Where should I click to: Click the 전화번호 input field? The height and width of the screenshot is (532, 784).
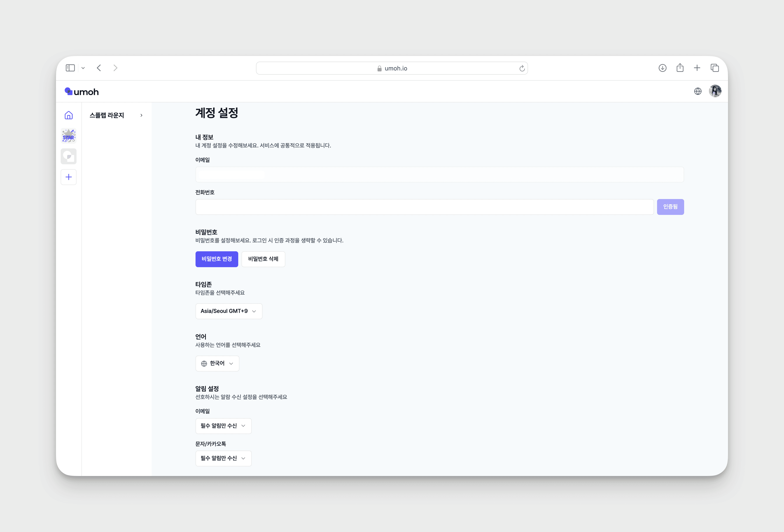tap(424, 207)
